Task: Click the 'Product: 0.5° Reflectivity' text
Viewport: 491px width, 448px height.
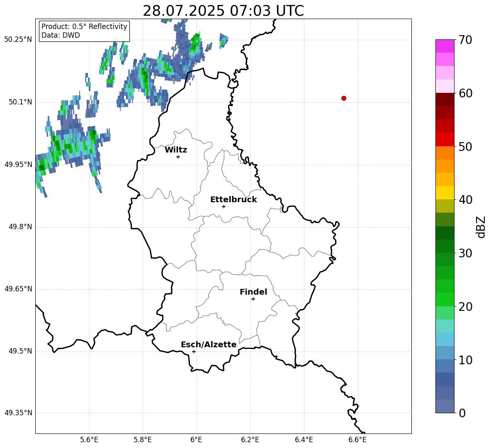Action: coord(84,26)
